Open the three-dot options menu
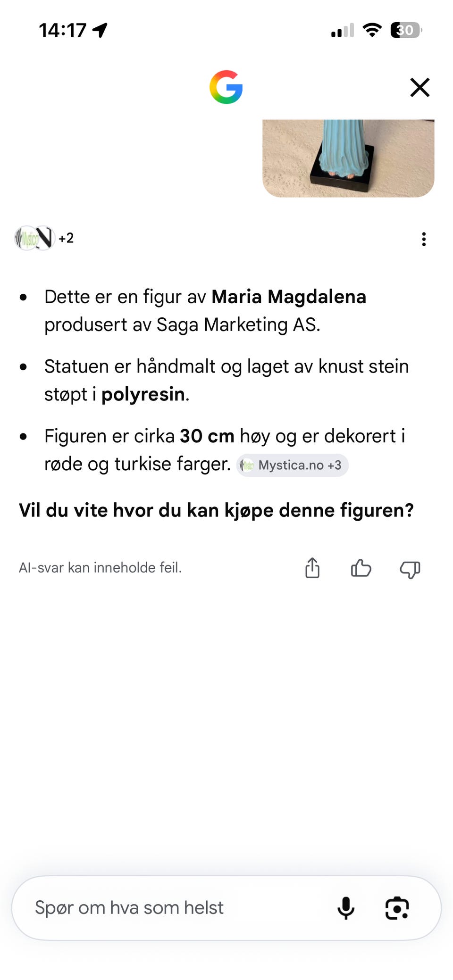 tap(424, 239)
